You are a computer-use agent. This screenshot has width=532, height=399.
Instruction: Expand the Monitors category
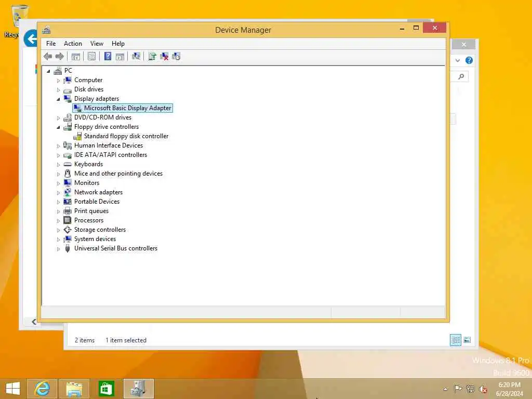click(58, 183)
